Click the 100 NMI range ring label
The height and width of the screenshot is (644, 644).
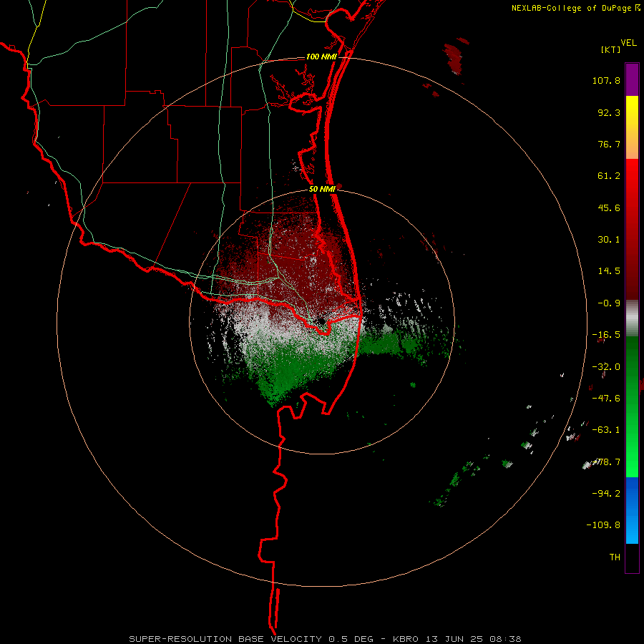coord(321,57)
